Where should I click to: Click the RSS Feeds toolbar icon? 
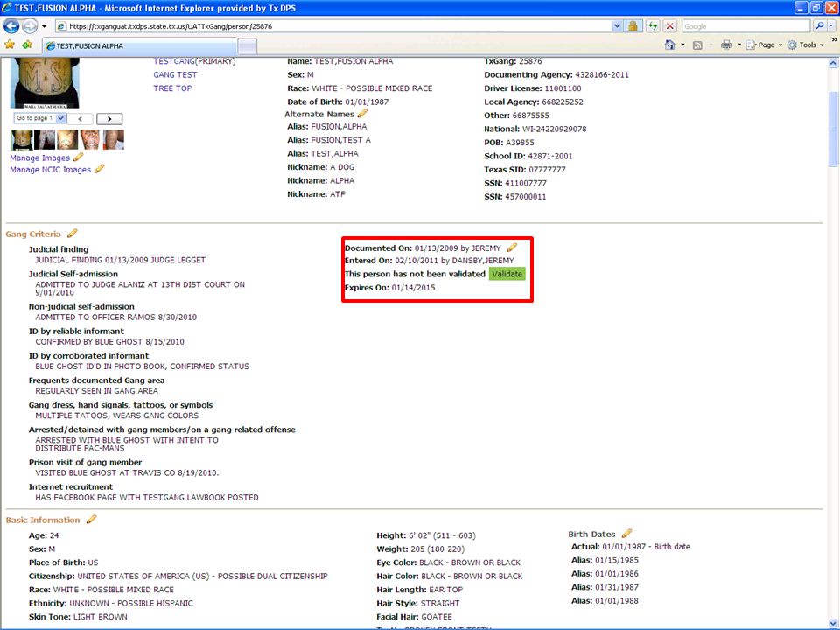click(697, 45)
